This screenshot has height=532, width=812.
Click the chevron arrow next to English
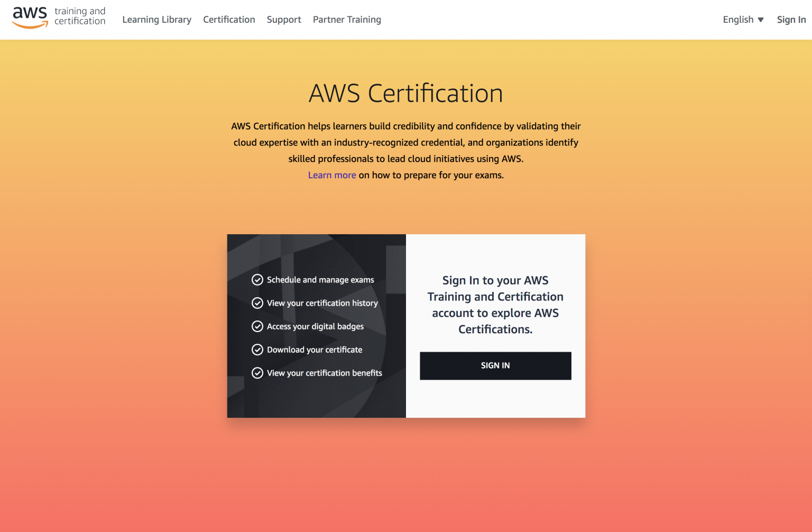(x=760, y=20)
